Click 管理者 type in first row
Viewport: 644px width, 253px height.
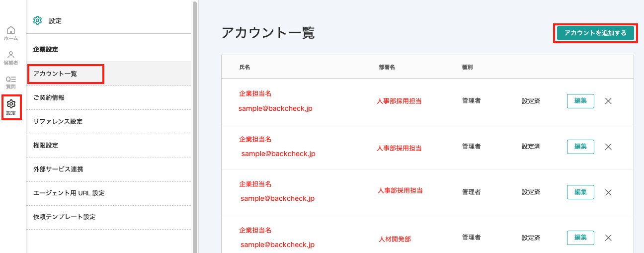(x=471, y=100)
